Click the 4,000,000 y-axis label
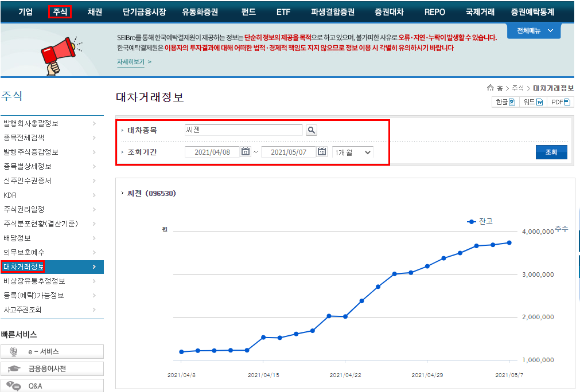 [x=538, y=232]
